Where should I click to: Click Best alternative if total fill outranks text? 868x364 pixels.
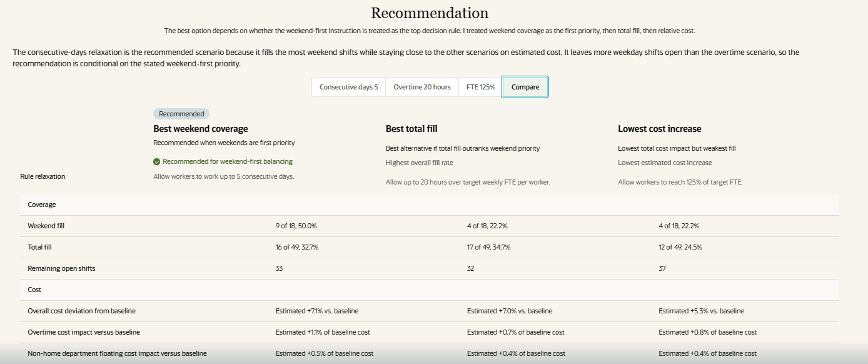click(463, 148)
